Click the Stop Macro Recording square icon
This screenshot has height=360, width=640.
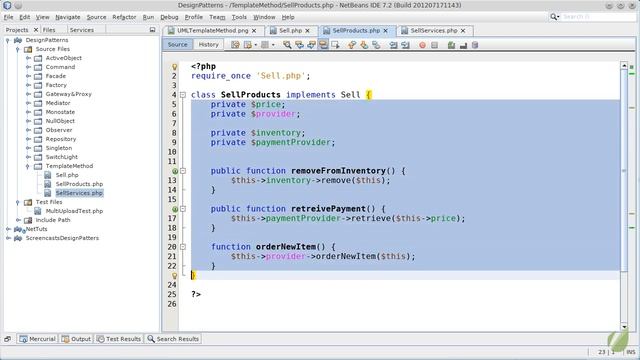(x=434, y=45)
